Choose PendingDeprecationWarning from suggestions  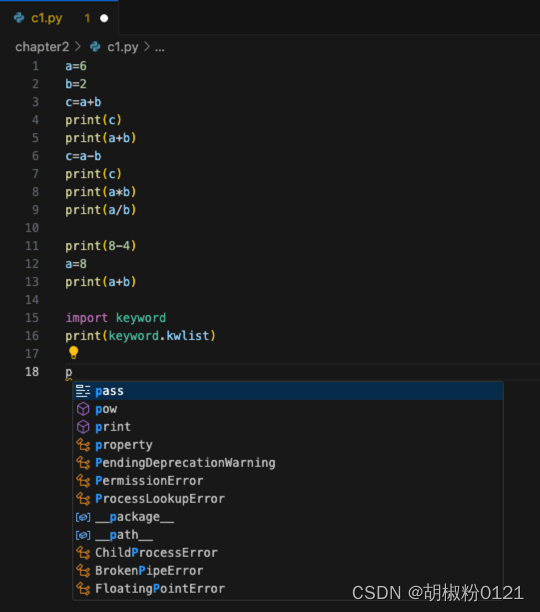point(288,463)
